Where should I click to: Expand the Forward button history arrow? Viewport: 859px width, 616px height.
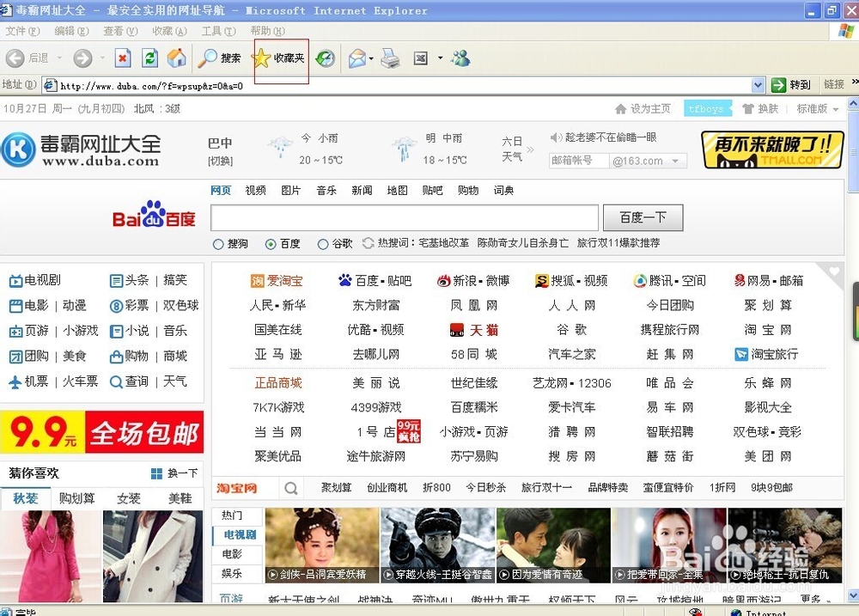[x=102, y=58]
